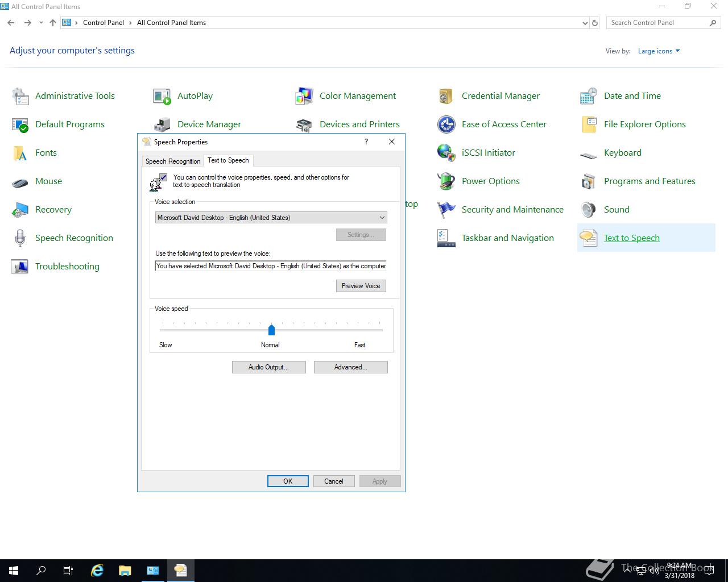Open the Voice selection dropdown

coord(271,218)
